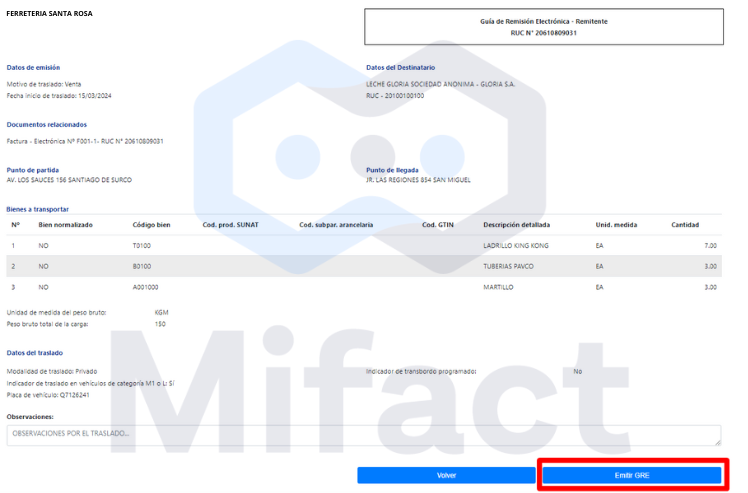Click the 'Cod. subpar. arancelaria' column header
748x493 pixels.
click(x=336, y=225)
